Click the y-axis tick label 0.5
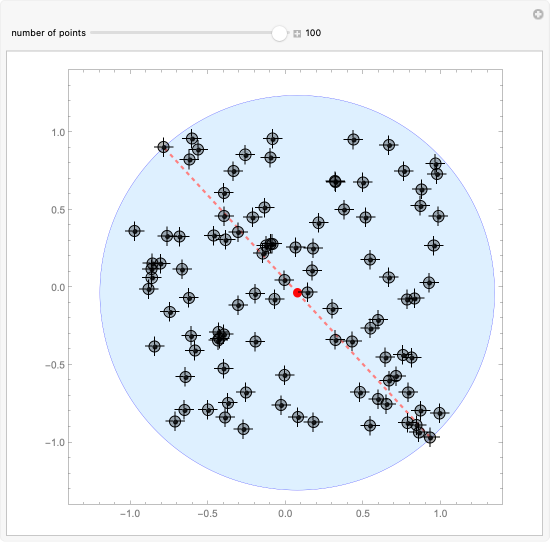The image size is (550, 543). click(x=58, y=210)
